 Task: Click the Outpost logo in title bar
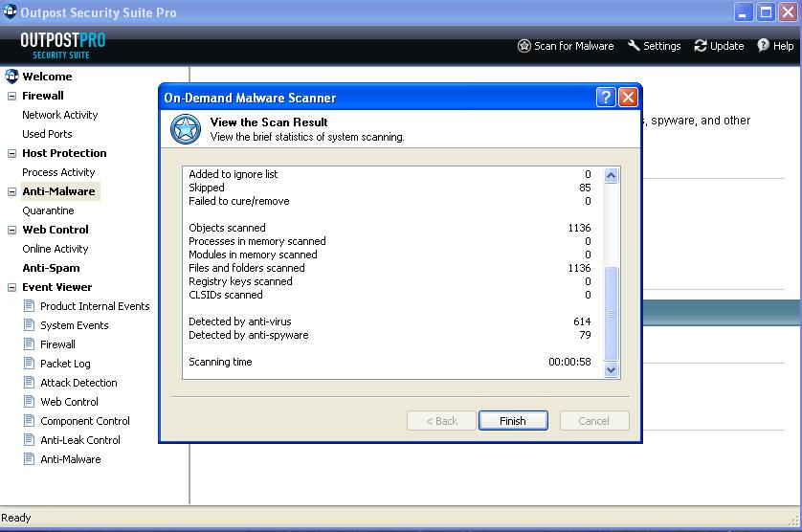click(10, 11)
